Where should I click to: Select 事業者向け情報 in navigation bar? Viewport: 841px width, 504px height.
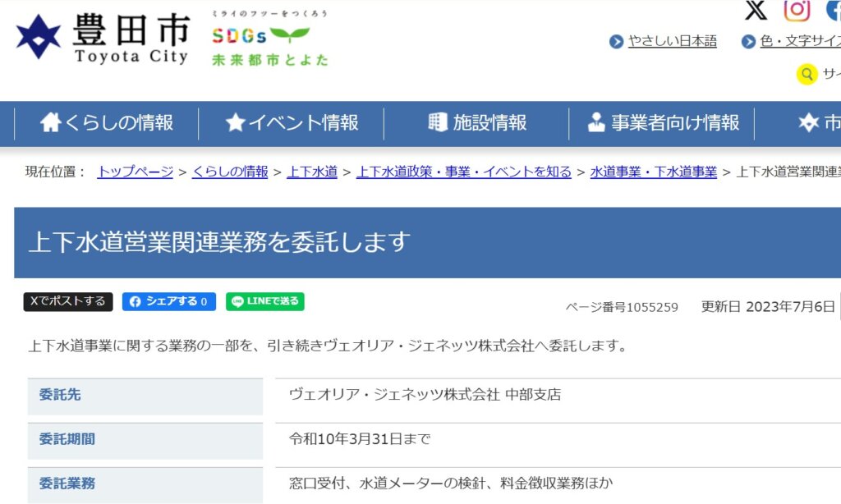(664, 123)
